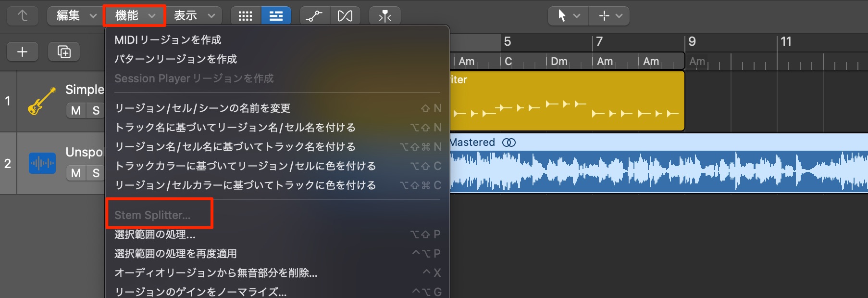Click the yellow MIDI region in track 1
Viewport: 868px width, 298px height.
tap(567, 101)
